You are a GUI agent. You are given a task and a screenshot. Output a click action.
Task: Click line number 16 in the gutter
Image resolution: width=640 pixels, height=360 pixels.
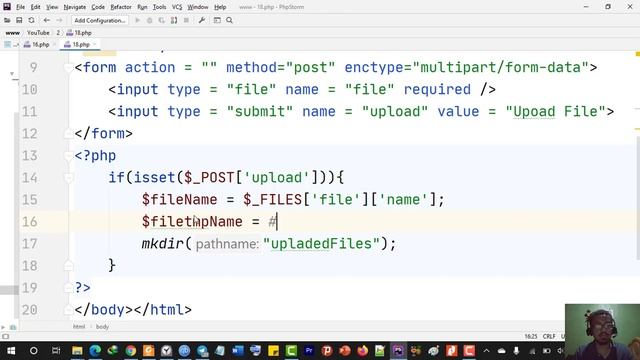(29, 222)
